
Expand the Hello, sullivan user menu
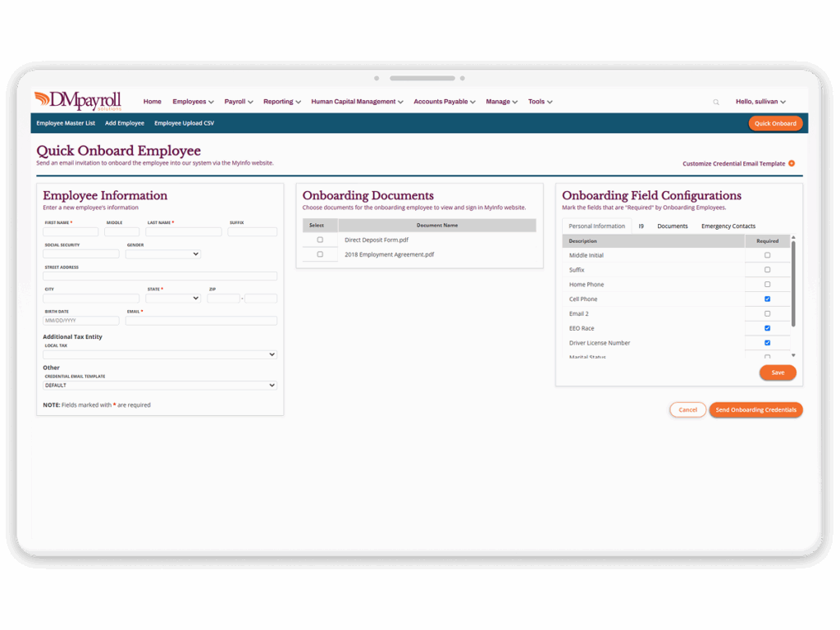tap(760, 102)
